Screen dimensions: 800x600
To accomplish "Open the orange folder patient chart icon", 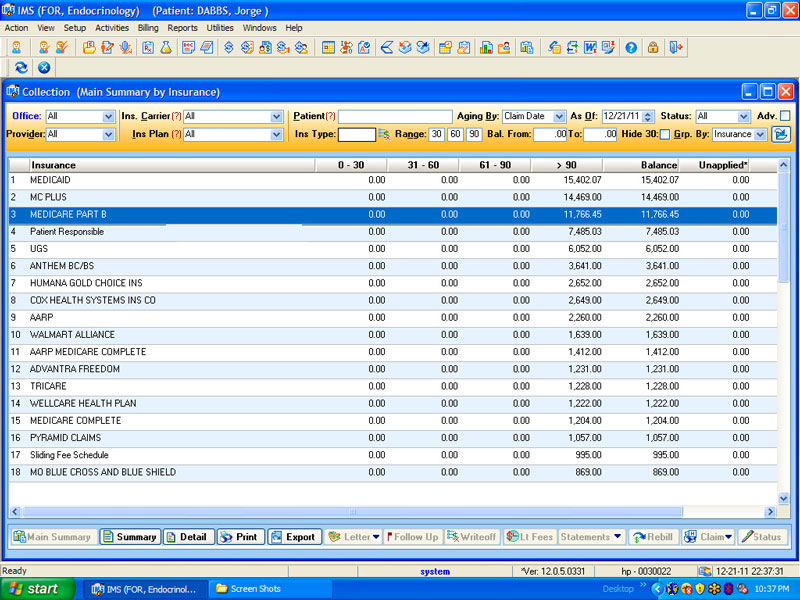I will tap(89, 47).
